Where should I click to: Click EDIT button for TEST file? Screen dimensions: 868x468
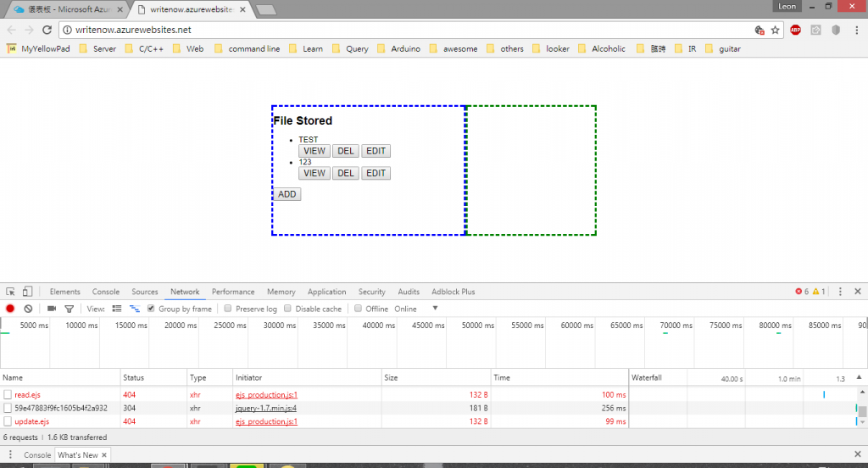376,151
